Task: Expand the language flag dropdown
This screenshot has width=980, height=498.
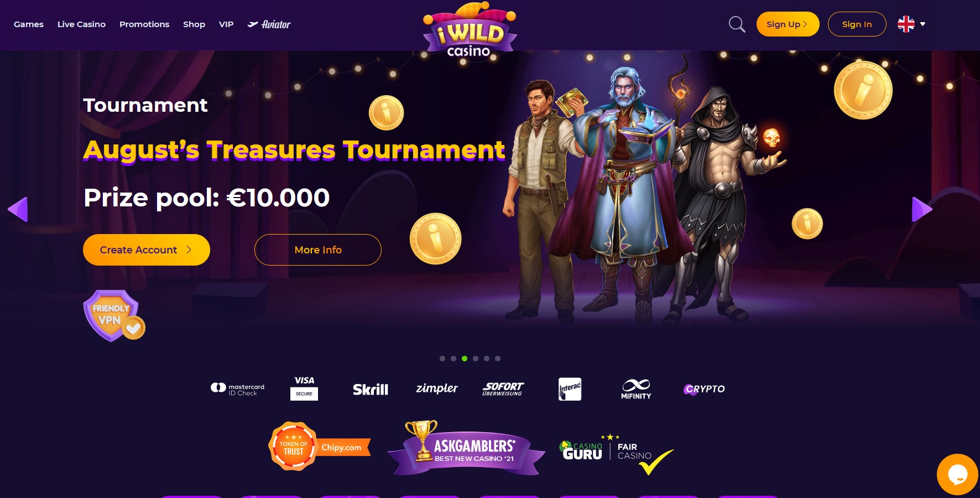Action: (911, 24)
